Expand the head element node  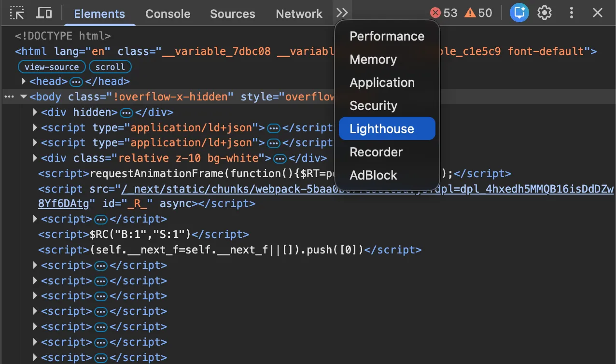[x=24, y=82]
